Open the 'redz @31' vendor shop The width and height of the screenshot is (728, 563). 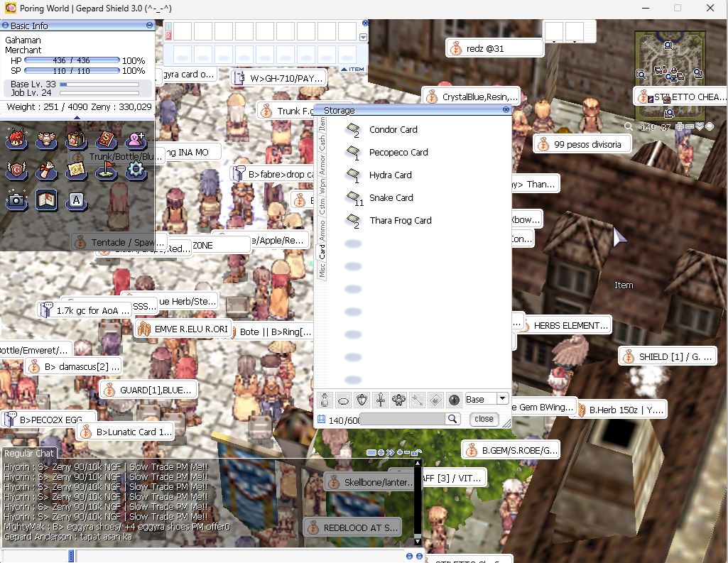click(x=494, y=48)
